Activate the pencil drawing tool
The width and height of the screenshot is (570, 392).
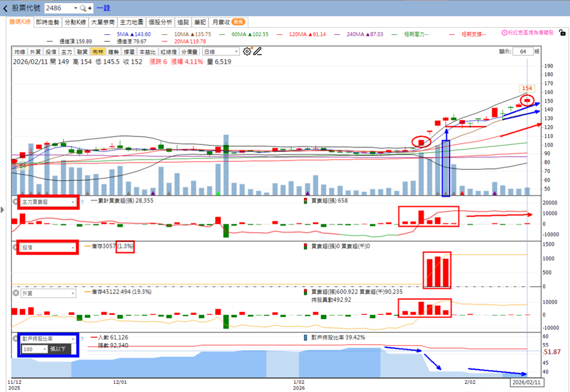(258, 51)
